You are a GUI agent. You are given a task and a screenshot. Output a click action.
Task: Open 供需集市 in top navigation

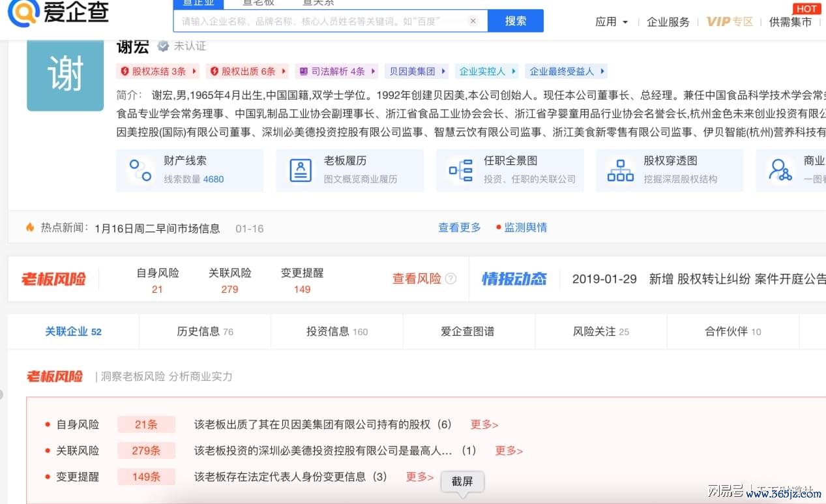[790, 22]
